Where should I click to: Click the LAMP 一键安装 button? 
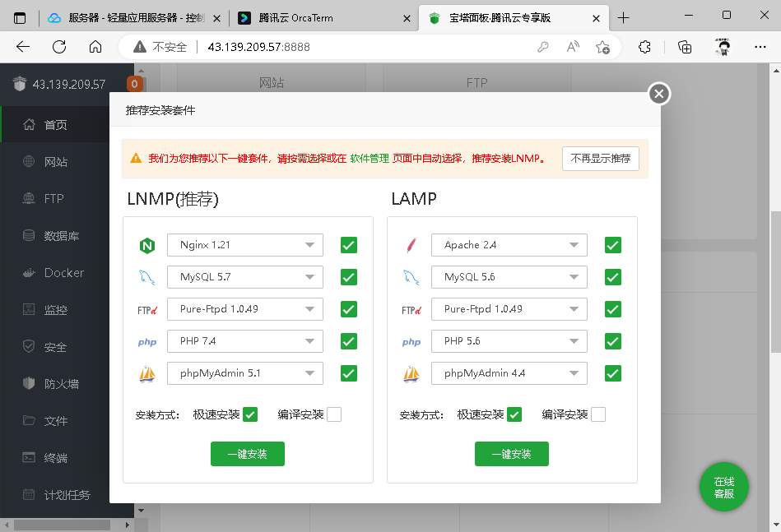pyautogui.click(x=512, y=454)
